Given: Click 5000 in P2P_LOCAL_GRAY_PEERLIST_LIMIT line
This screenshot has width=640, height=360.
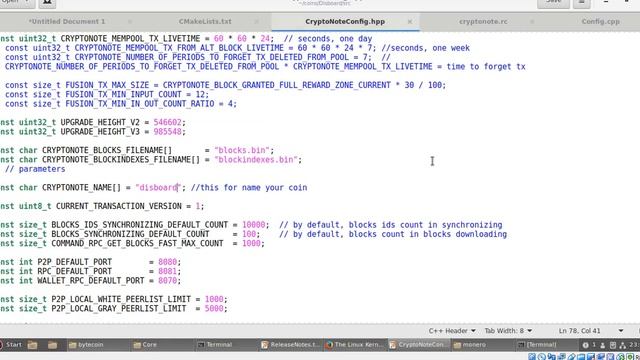Looking at the screenshot, I should point(214,309).
